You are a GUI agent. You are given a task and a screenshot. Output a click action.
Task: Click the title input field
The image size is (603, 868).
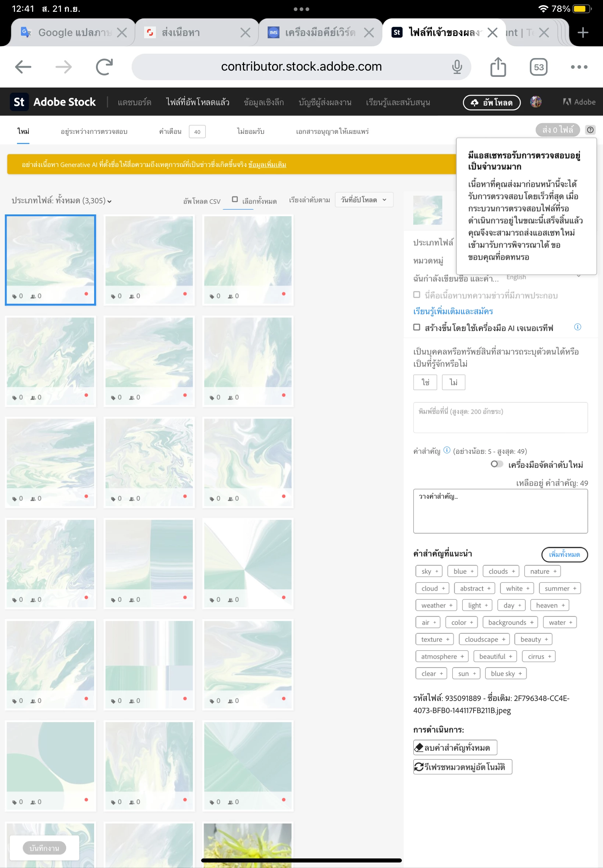tap(500, 417)
